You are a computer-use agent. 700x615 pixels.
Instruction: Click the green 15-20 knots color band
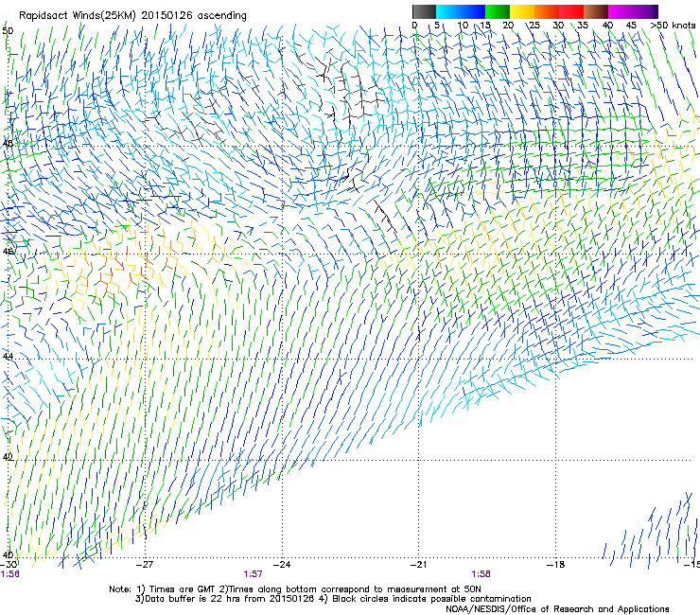(498, 11)
